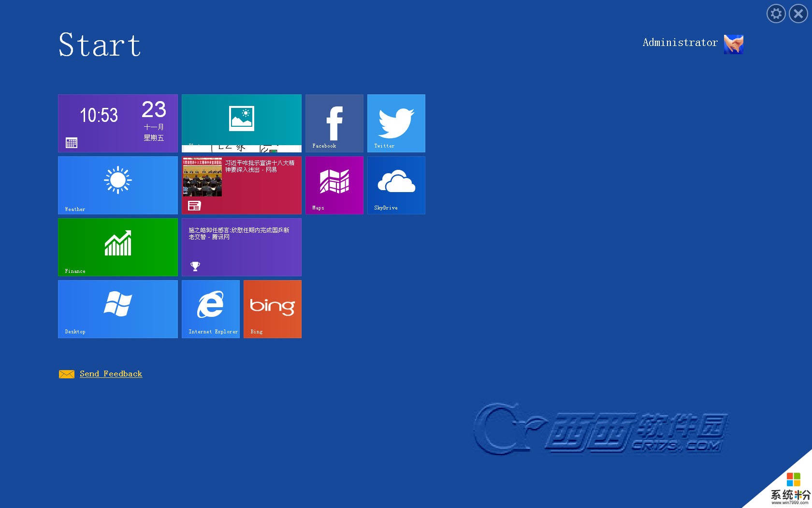Click the Administrator account picture
812x508 pixels.
[x=733, y=44]
